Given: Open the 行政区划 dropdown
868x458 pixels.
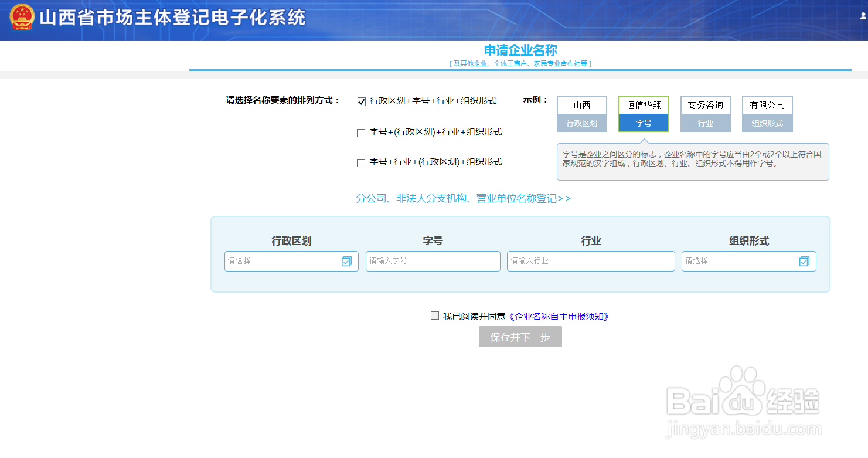Looking at the screenshot, I should (x=291, y=261).
